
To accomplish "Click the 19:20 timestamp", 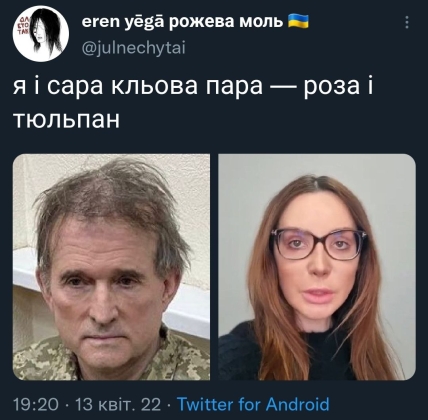I will pyautogui.click(x=36, y=405).
